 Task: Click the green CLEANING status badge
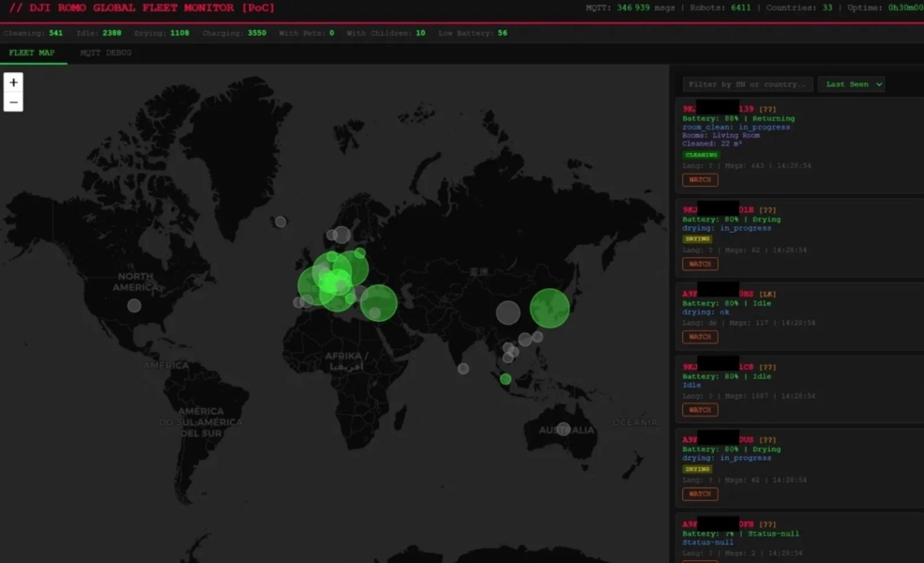[701, 155]
